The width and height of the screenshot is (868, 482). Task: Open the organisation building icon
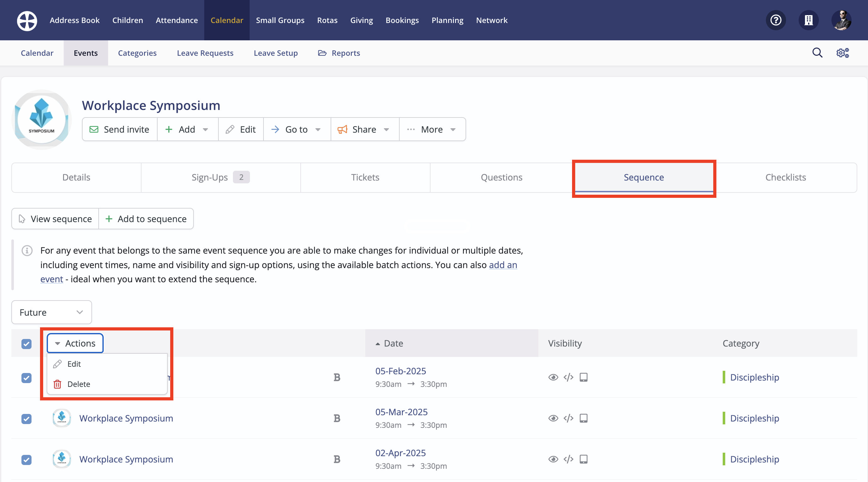pos(808,20)
